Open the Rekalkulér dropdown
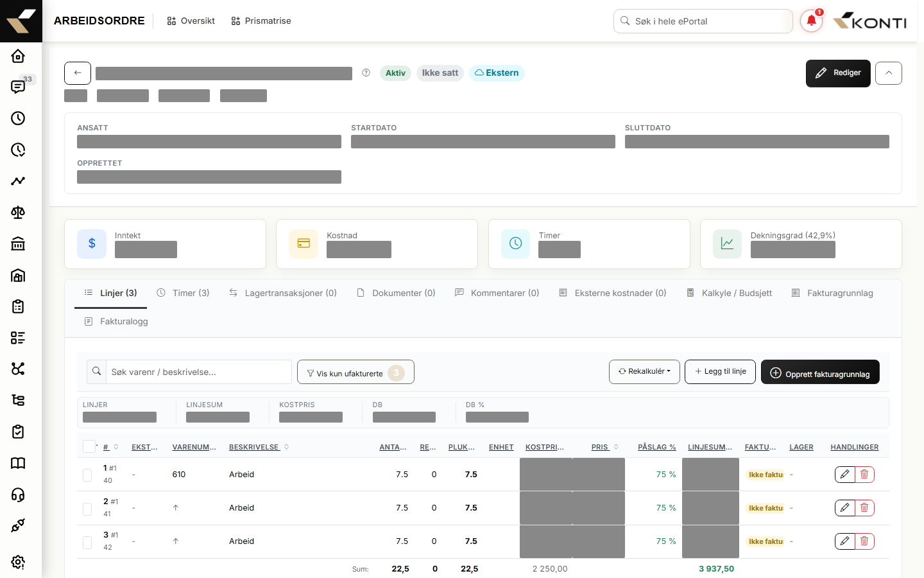Image resolution: width=924 pixels, height=578 pixels. 644,372
